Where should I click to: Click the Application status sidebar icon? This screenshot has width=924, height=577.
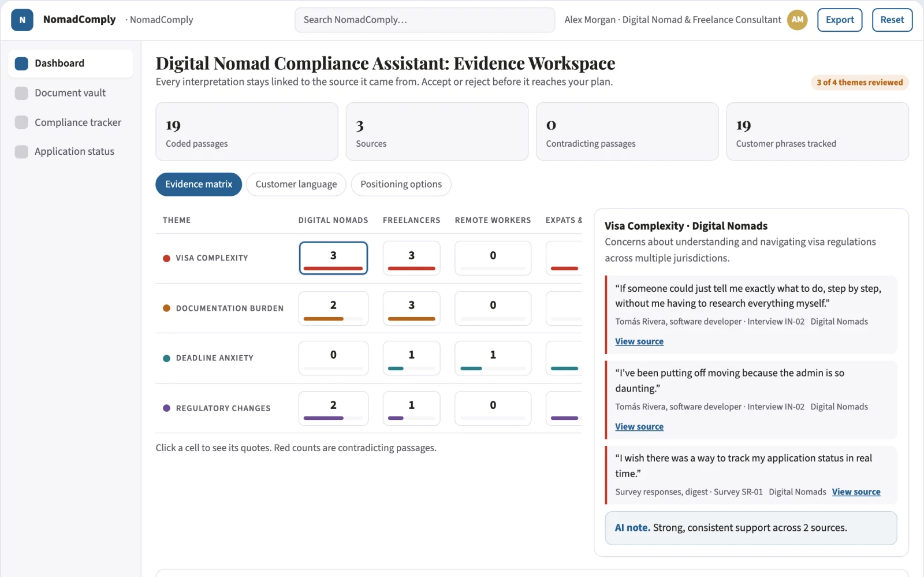click(x=21, y=151)
